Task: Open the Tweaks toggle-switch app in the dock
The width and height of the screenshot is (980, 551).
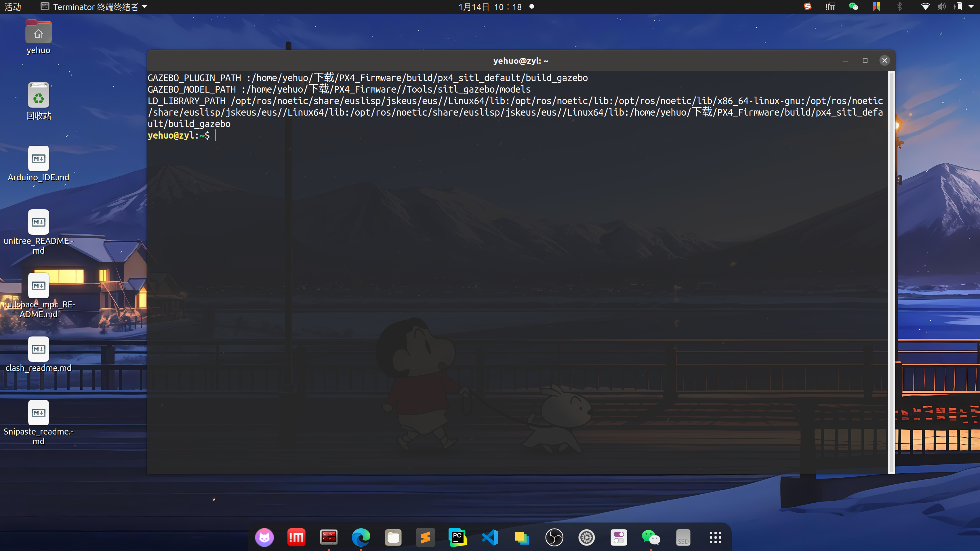Action: pyautogui.click(x=619, y=537)
